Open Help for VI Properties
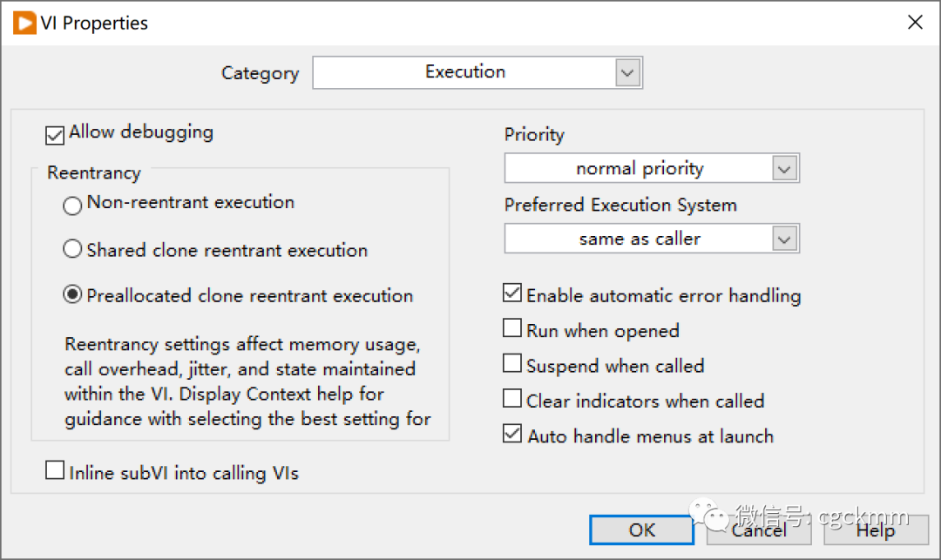 pos(875,530)
